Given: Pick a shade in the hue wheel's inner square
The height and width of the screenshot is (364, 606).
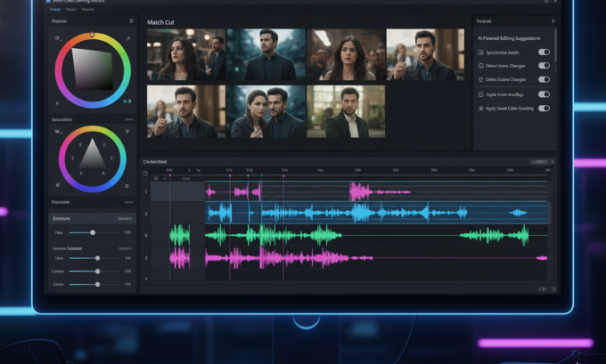Looking at the screenshot, I should click(x=93, y=69).
